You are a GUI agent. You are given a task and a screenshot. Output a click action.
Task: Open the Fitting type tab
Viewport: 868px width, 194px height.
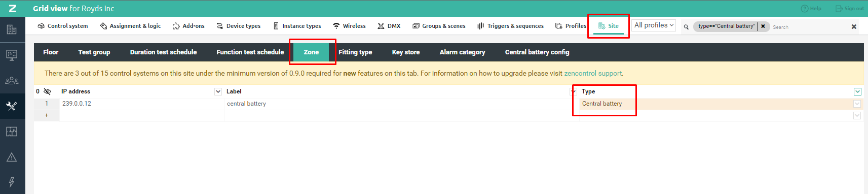tap(355, 52)
